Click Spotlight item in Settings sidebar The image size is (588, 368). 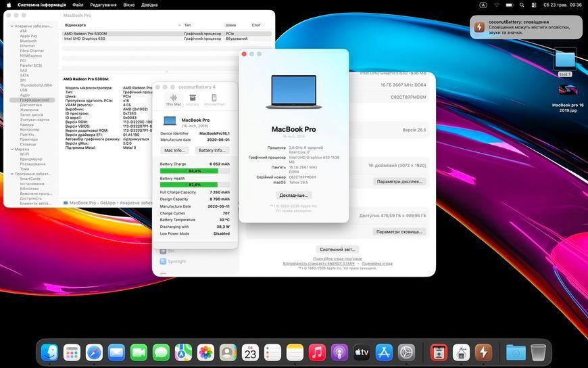173,261
